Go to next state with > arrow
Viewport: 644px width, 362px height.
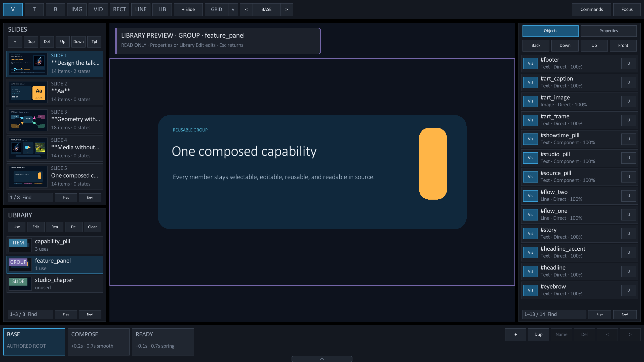(x=287, y=10)
